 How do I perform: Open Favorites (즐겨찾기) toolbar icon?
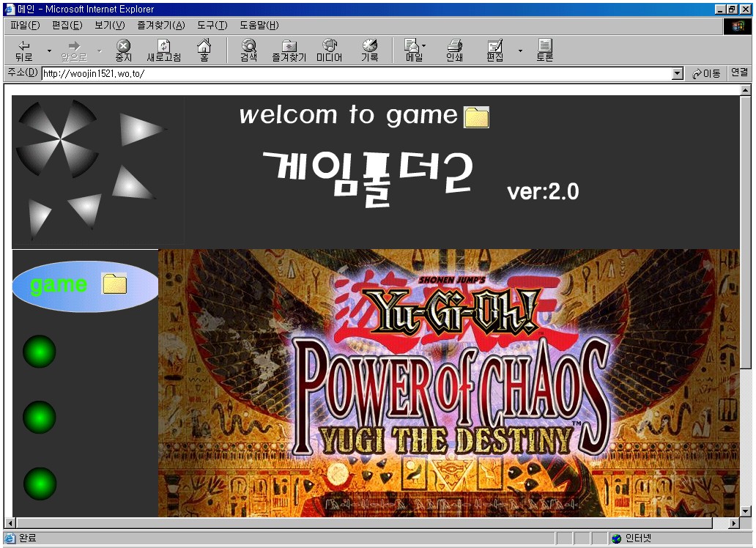[x=289, y=50]
